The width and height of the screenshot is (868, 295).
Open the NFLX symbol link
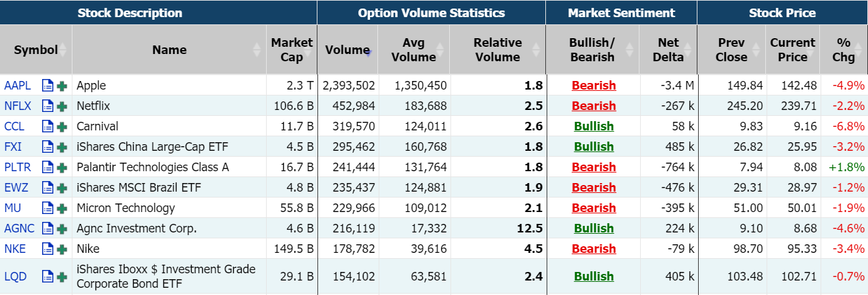coord(18,106)
